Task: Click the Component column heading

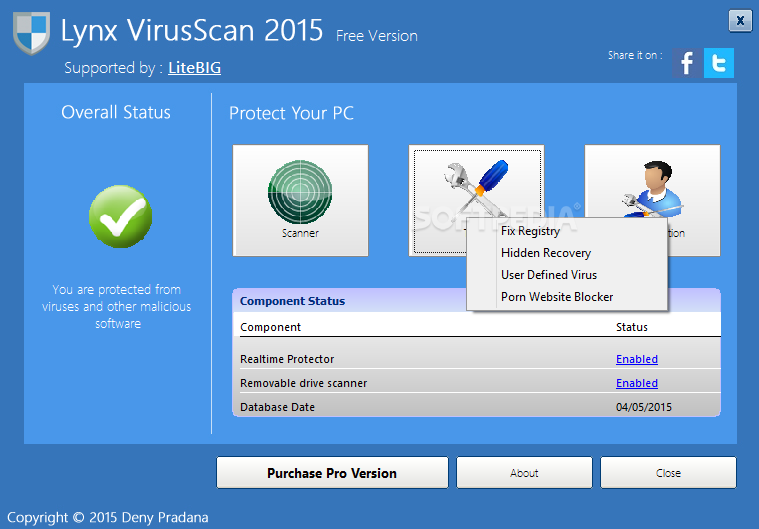Action: click(x=271, y=327)
